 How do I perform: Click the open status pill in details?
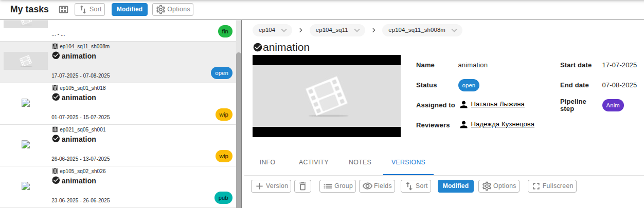point(469,85)
